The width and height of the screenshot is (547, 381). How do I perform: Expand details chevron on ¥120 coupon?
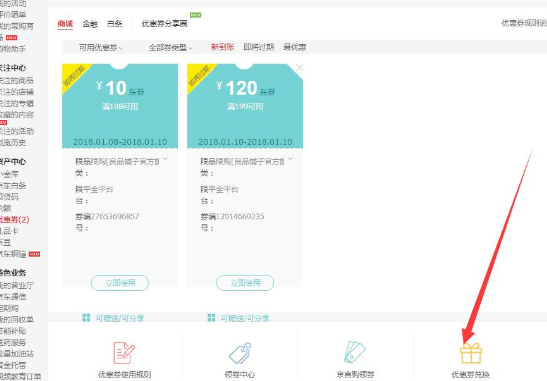point(290,159)
